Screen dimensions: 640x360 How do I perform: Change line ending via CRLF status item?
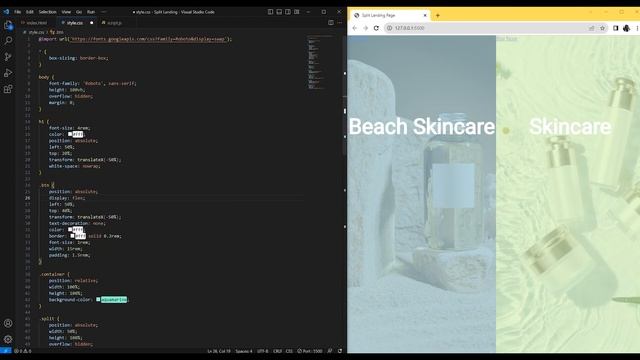click(x=277, y=351)
